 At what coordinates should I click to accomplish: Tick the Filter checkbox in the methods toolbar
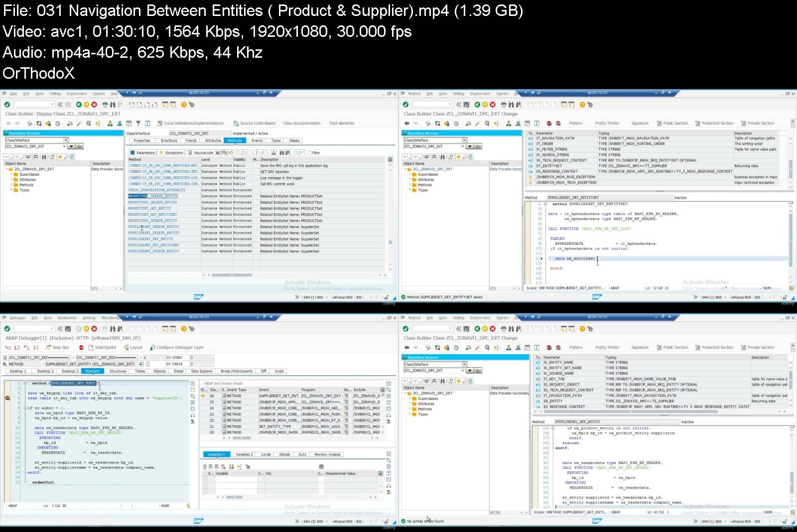tap(310, 153)
